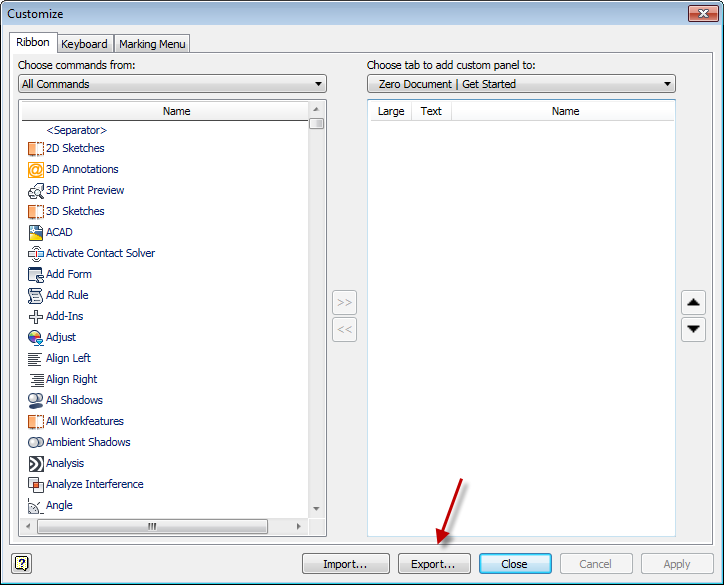724x585 pixels.
Task: Open help with the question mark icon
Action: (21, 563)
